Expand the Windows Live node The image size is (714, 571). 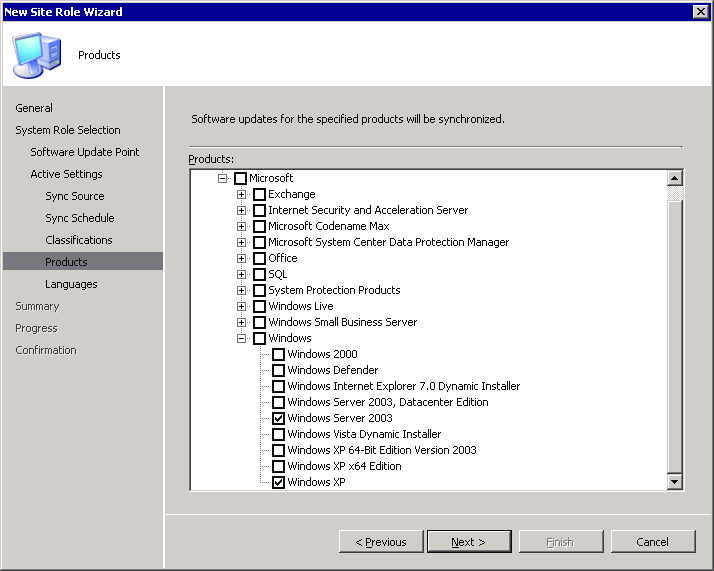(x=241, y=306)
